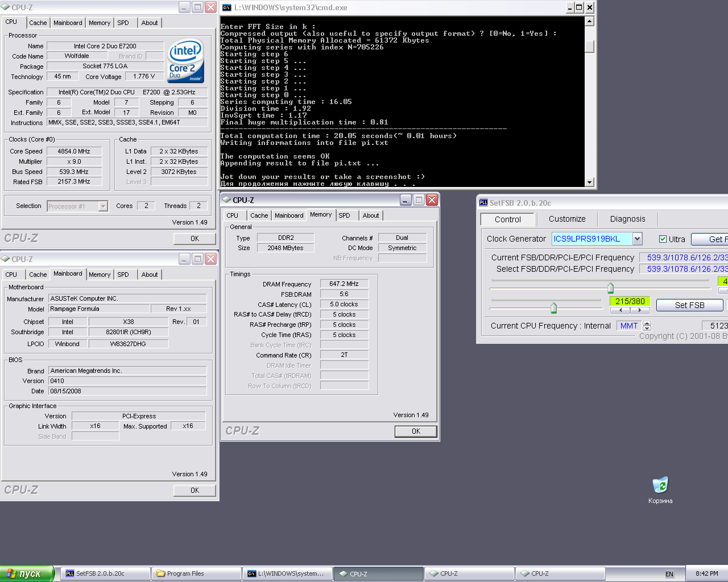
Task: Click the Command Rate value 2T
Action: coord(344,355)
